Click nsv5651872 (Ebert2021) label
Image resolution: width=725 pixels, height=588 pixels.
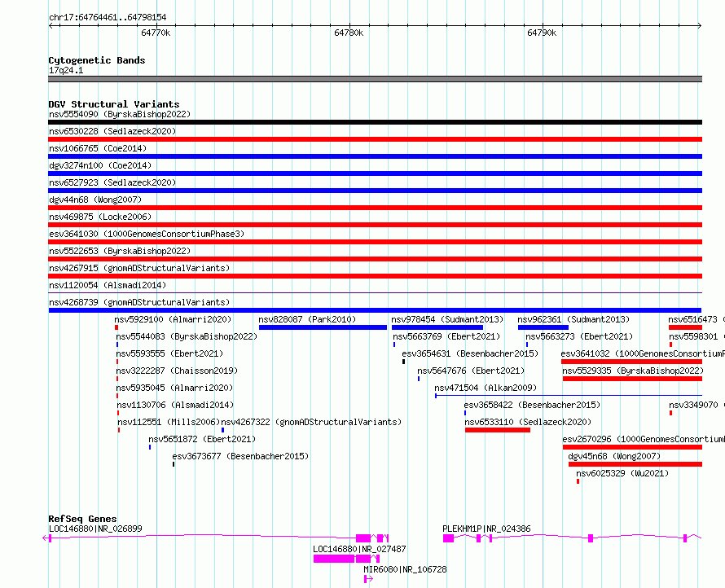(202, 439)
